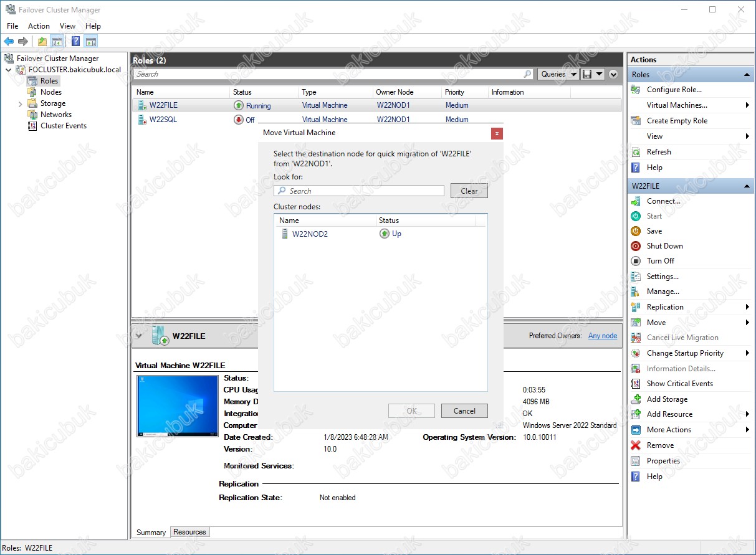
Task: Click the Refresh icon in the Actions pane
Action: pyautogui.click(x=636, y=152)
